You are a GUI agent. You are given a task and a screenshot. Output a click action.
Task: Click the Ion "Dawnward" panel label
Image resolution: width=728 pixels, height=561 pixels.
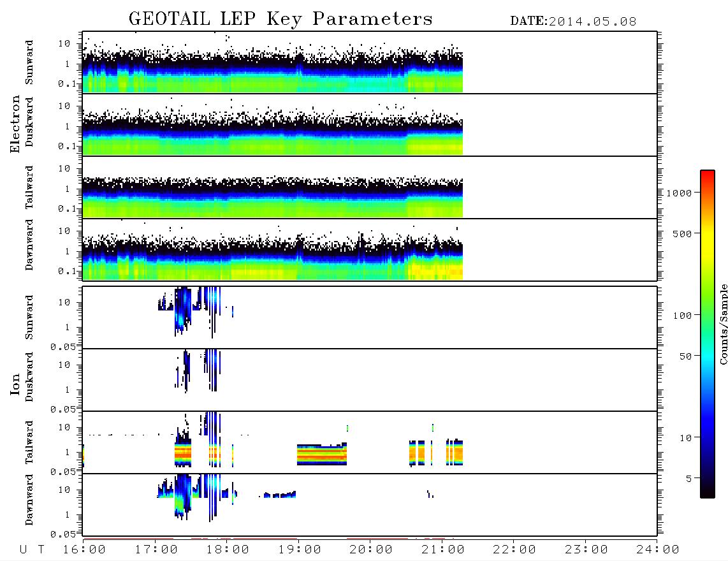point(29,500)
